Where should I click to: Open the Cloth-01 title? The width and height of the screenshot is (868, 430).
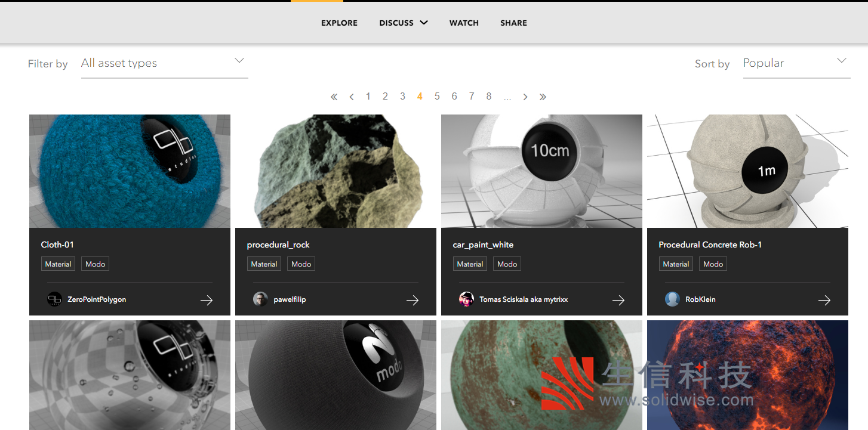click(57, 245)
